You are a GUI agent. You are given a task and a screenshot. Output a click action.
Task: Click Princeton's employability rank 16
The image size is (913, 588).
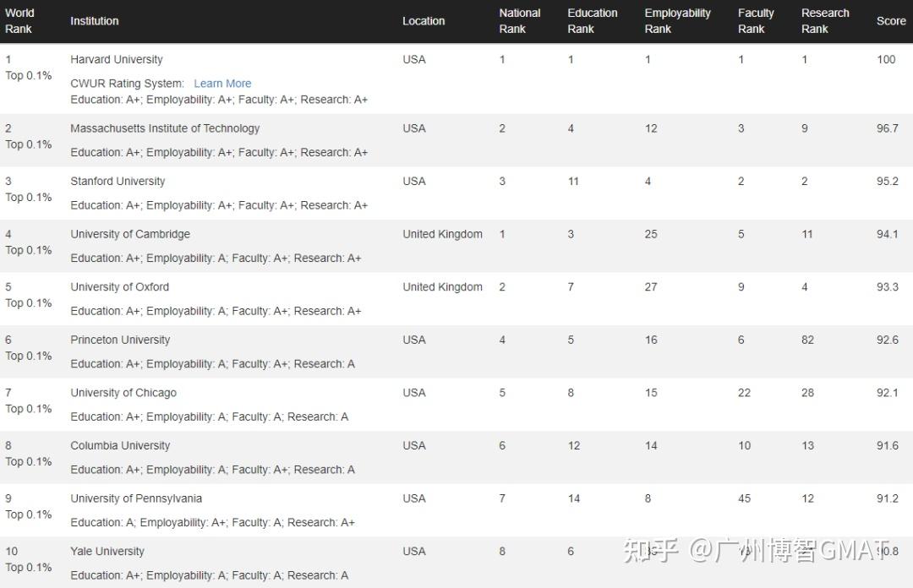point(651,340)
